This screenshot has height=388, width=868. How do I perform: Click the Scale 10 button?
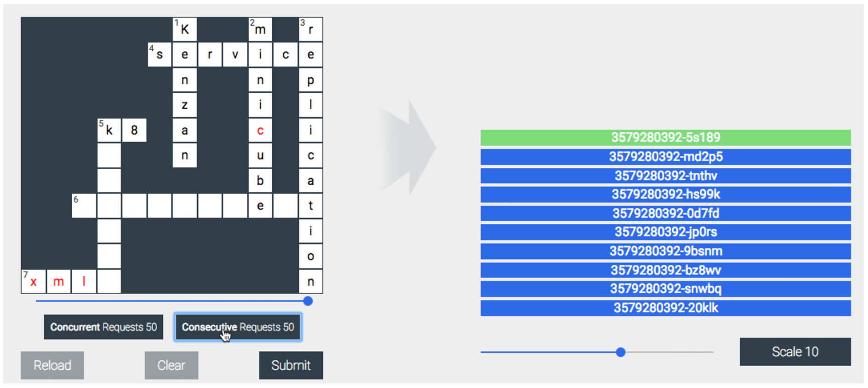pyautogui.click(x=795, y=352)
